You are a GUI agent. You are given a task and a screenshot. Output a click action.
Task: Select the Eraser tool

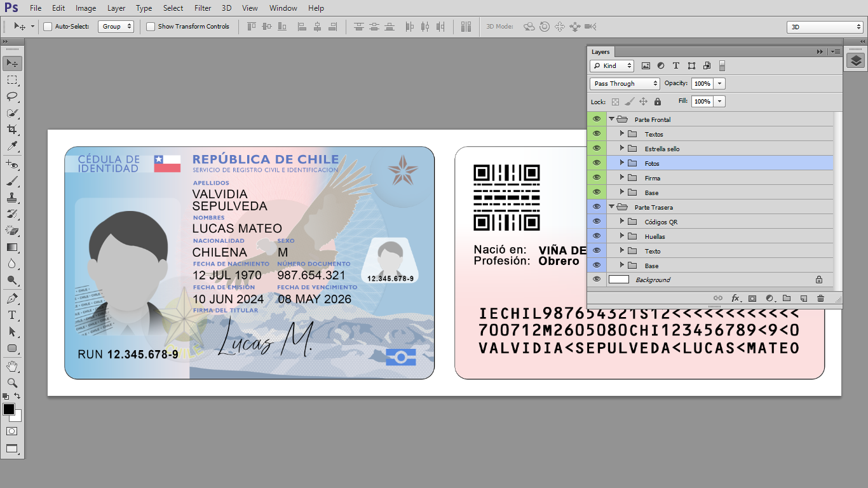point(12,231)
